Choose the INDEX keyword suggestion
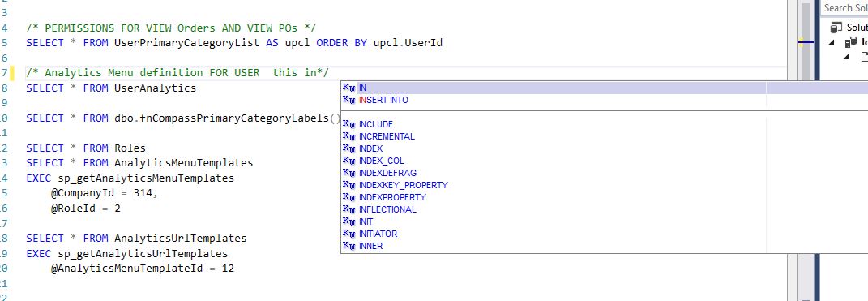Screen dimensions: 868x301 370,148
